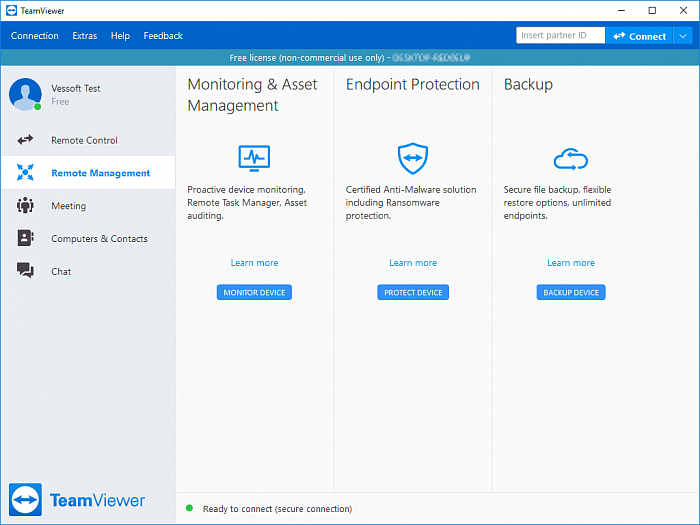Viewport: 700px width, 525px height.
Task: Click the MONITOR DEVICE button
Action: click(x=254, y=292)
